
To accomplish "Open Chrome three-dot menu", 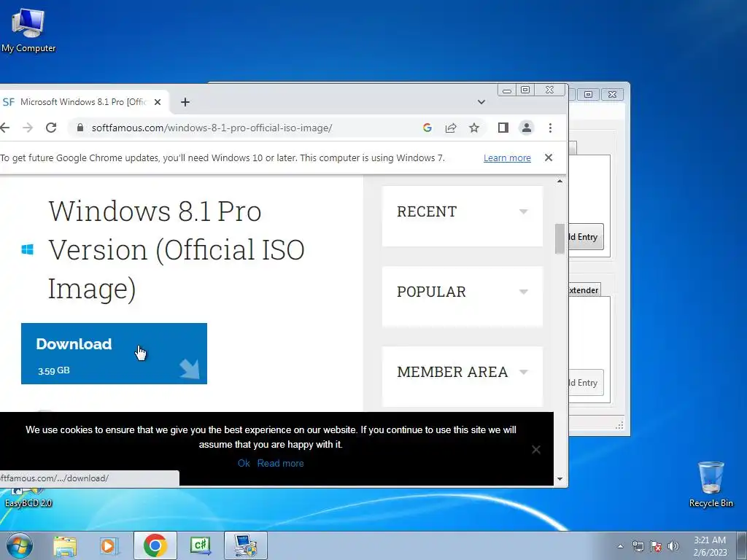I will click(x=550, y=128).
